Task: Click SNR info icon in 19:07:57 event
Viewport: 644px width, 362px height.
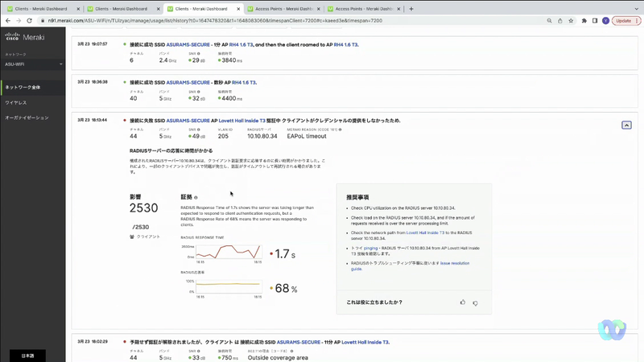Action: [x=198, y=54]
